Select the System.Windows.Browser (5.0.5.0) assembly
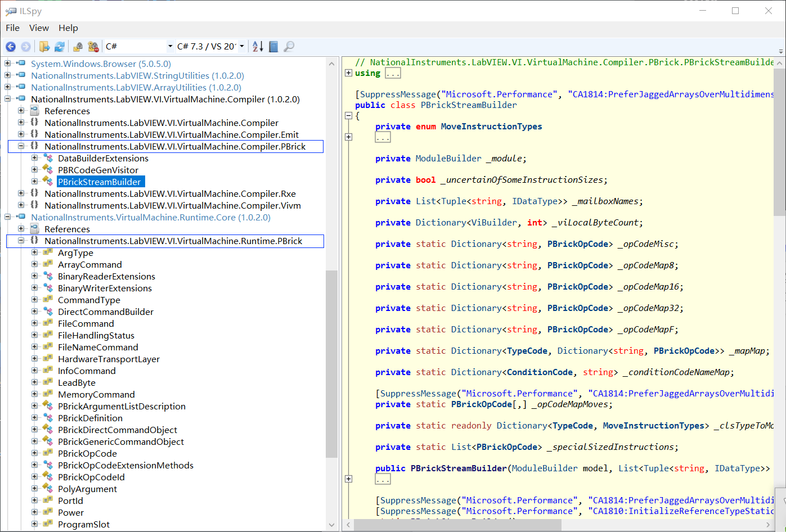Viewport: 786px width, 532px height. pyautogui.click(x=101, y=64)
